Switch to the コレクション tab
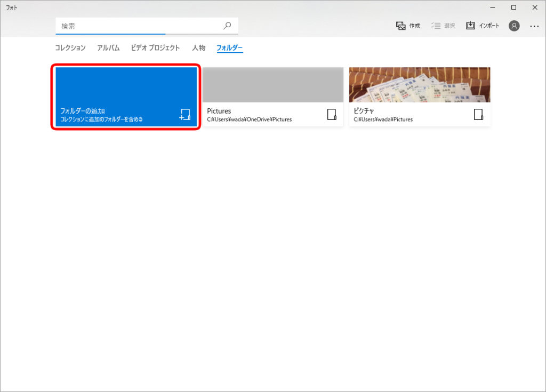Image resolution: width=546 pixels, height=392 pixels. (x=70, y=48)
